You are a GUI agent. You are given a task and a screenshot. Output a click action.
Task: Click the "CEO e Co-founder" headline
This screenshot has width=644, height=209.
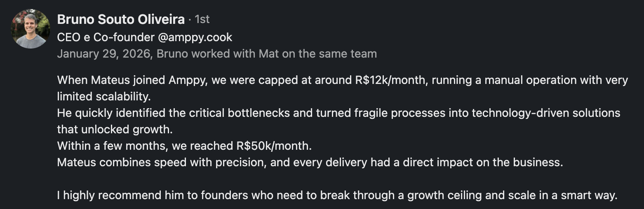pos(105,37)
